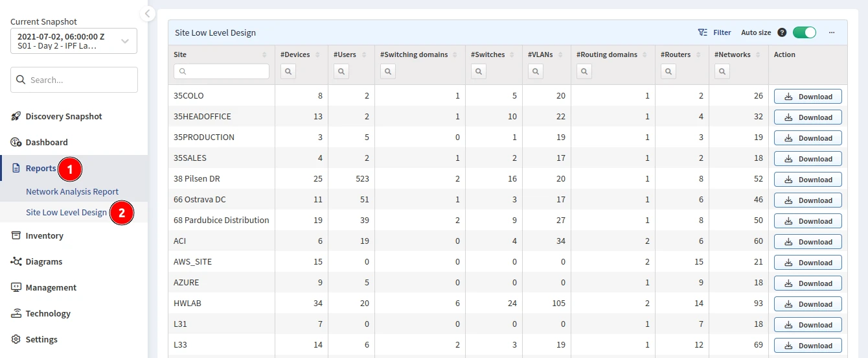868x358 pixels.
Task: Click the Filter button above table
Action: [714, 32]
